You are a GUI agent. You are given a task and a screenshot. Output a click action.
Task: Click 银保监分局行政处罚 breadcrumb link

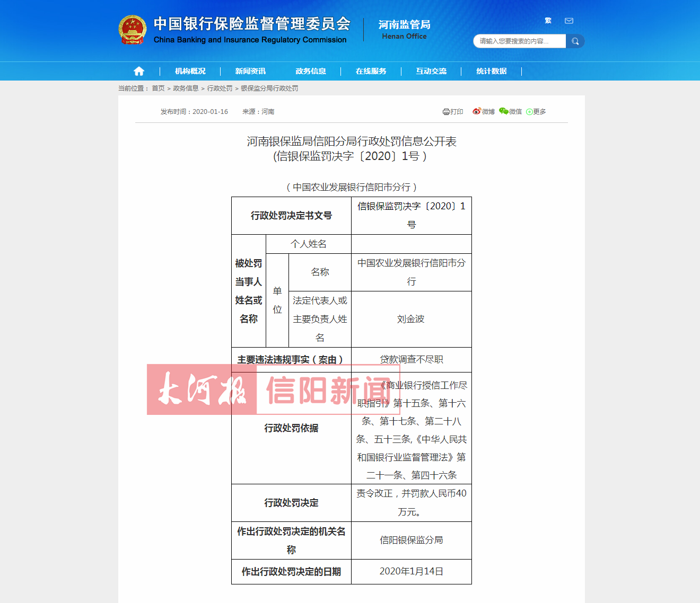[x=269, y=88]
